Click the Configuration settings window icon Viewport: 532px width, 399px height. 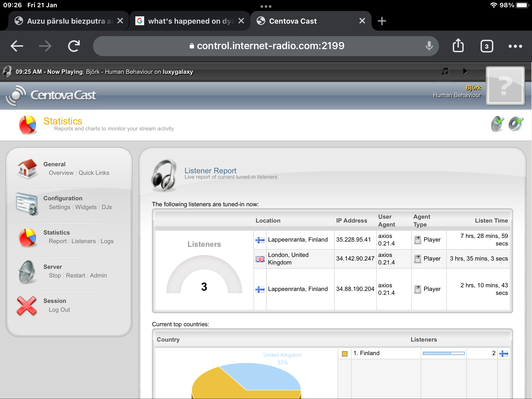tap(27, 203)
